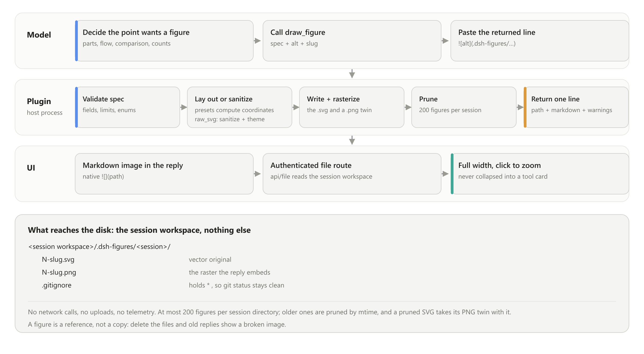The image size is (644, 354).
Task: Click 'raw_svg: sanitize + theme' text
Action: click(x=230, y=119)
